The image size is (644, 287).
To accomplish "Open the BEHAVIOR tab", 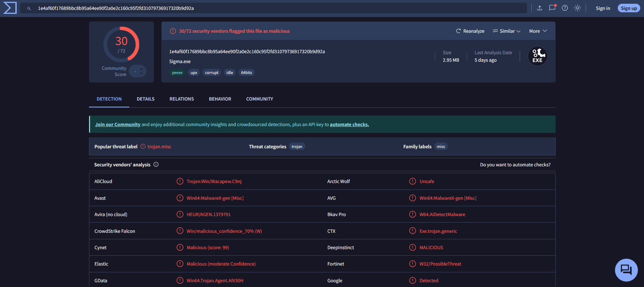I will click(x=220, y=99).
